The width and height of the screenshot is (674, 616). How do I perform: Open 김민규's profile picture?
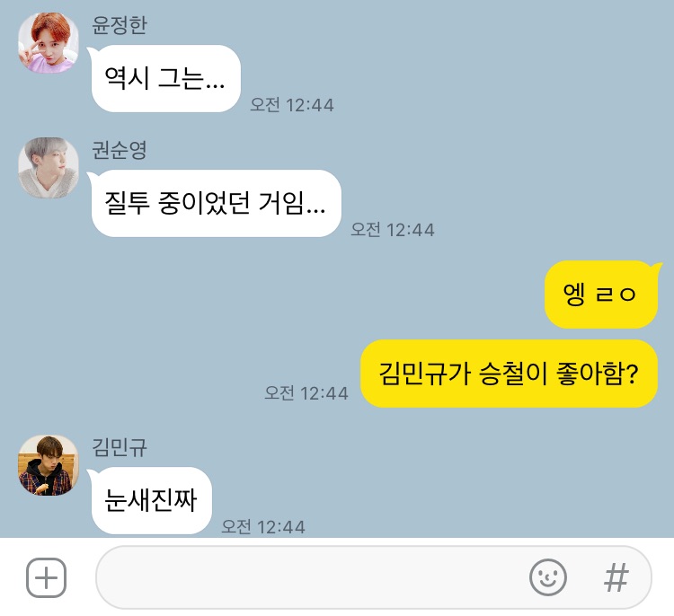pyautogui.click(x=49, y=465)
